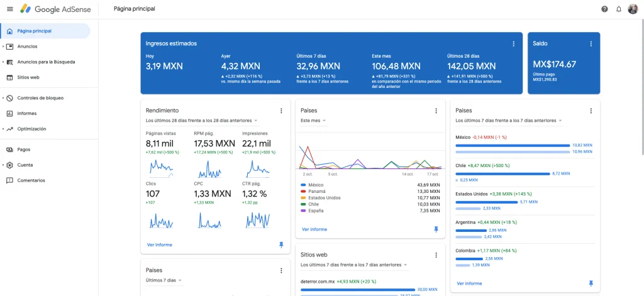Viewport: 644px width, 296px height.
Task: Open the account profile avatar
Action: [633, 9]
